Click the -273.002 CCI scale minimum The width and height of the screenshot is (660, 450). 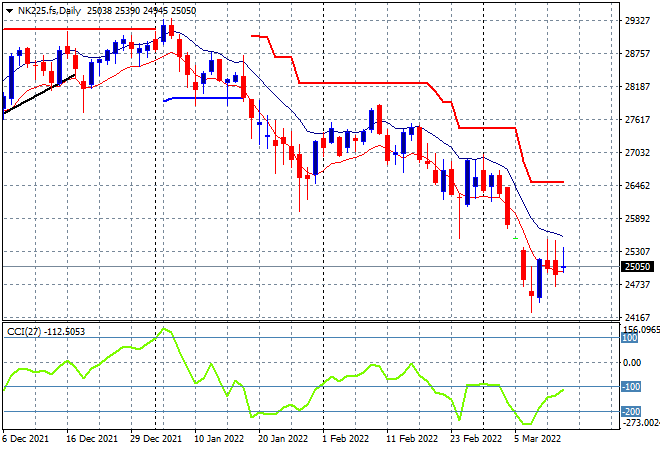640,422
